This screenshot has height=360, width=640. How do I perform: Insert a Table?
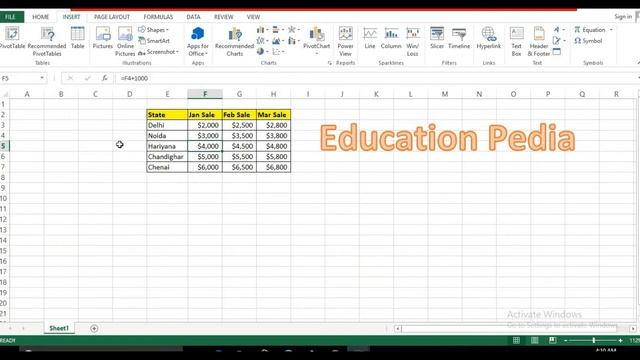coord(78,38)
